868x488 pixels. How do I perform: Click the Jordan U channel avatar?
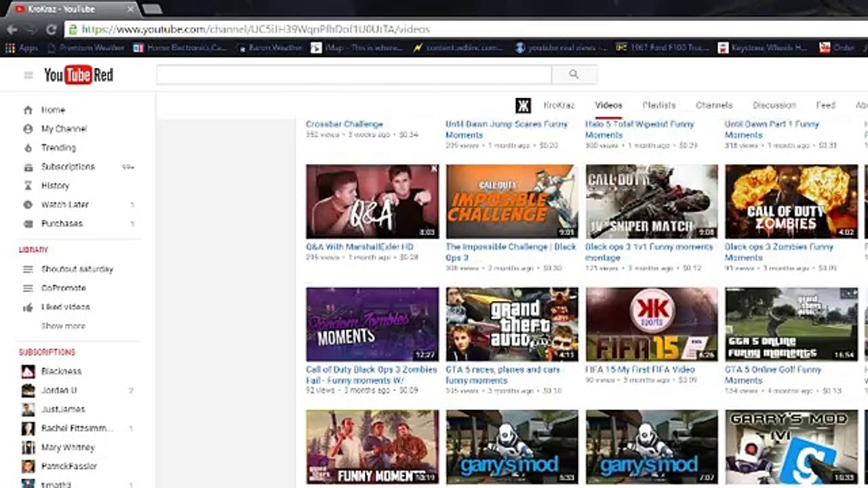(28, 390)
